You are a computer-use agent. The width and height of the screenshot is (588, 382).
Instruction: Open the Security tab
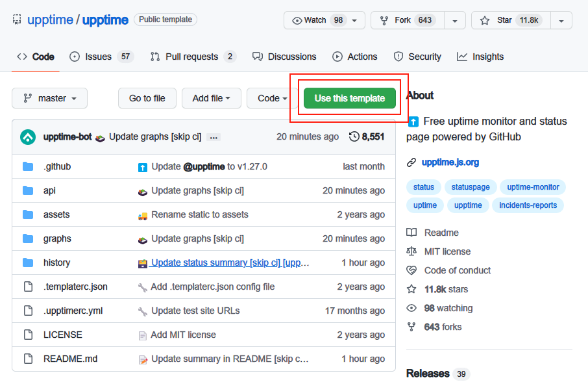click(x=417, y=57)
